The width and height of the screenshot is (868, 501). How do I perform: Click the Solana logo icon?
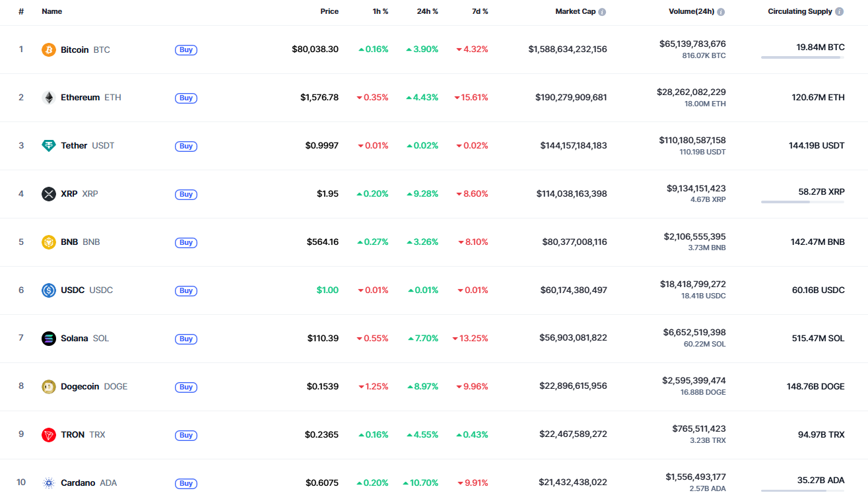49,339
